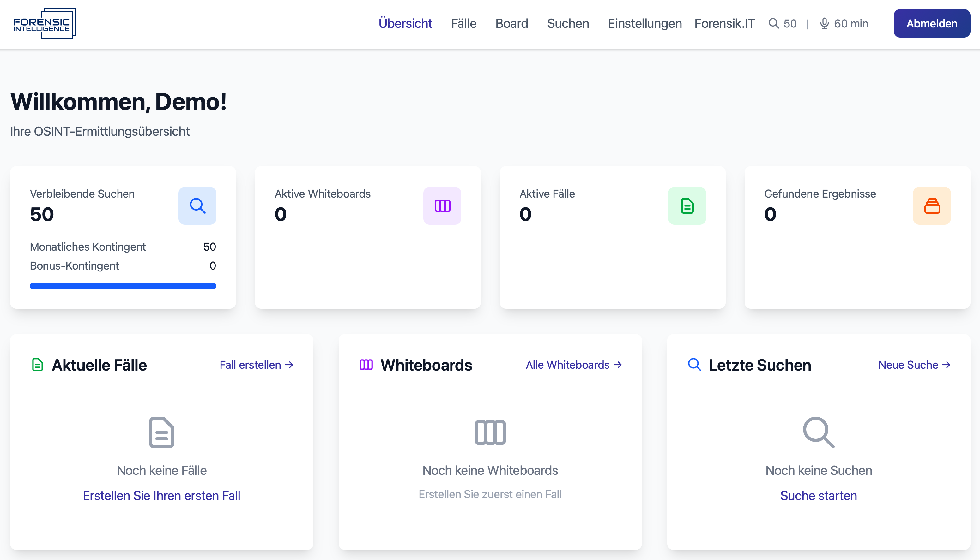
Task: Click the blue quota progress bar
Action: pyautogui.click(x=123, y=286)
